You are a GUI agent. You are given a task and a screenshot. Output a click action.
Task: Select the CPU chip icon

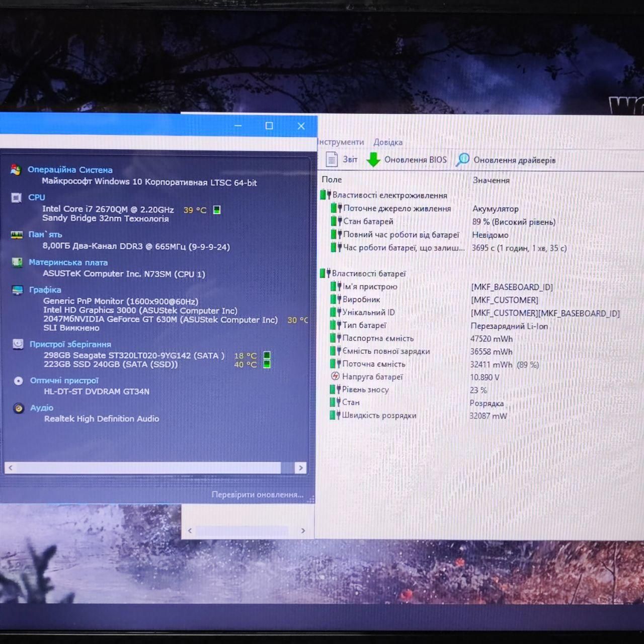click(16, 198)
